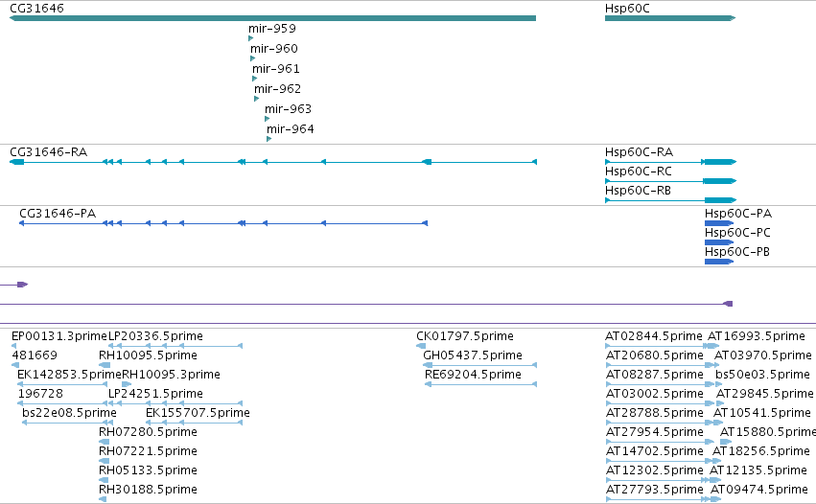The width and height of the screenshot is (816, 504).
Task: Click the CK01797.5prime EST label
Action: click(465, 336)
